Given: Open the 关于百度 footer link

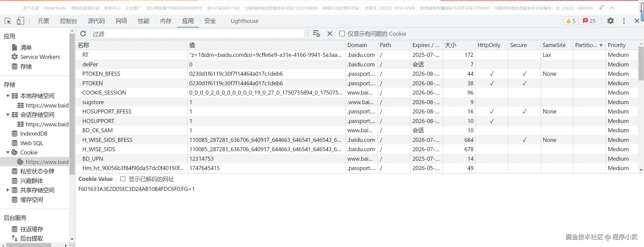Looking at the screenshot, I should coord(31,8).
